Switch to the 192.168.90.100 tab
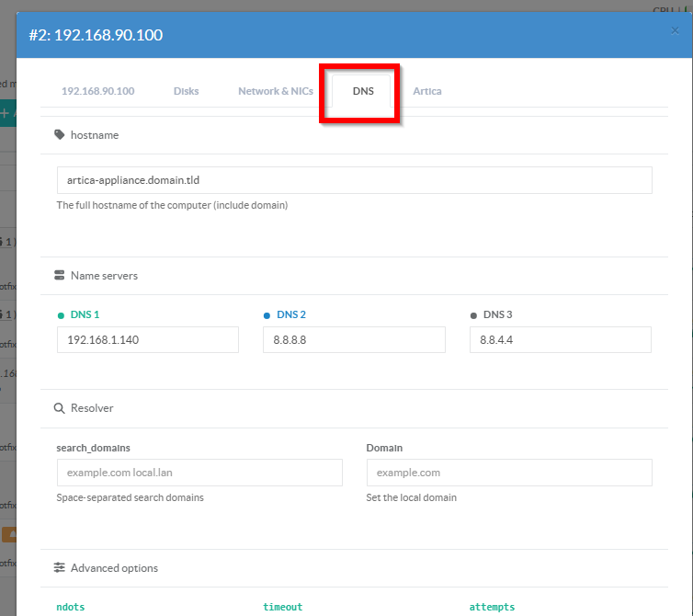This screenshot has width=693, height=616. point(97,91)
